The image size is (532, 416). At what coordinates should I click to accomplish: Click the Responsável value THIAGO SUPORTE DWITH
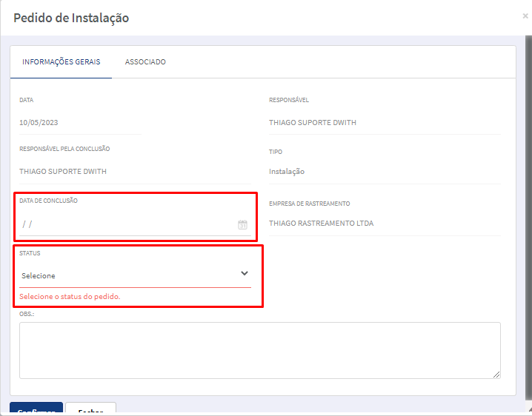313,123
